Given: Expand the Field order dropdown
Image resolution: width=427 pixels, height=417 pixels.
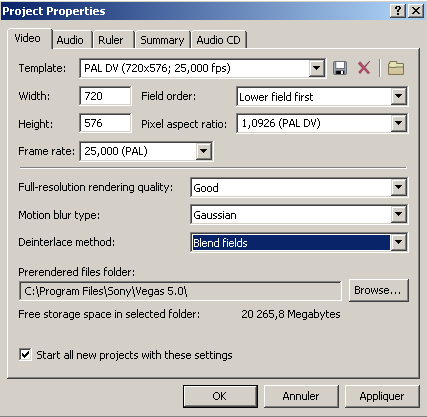Looking at the screenshot, I should 399,97.
